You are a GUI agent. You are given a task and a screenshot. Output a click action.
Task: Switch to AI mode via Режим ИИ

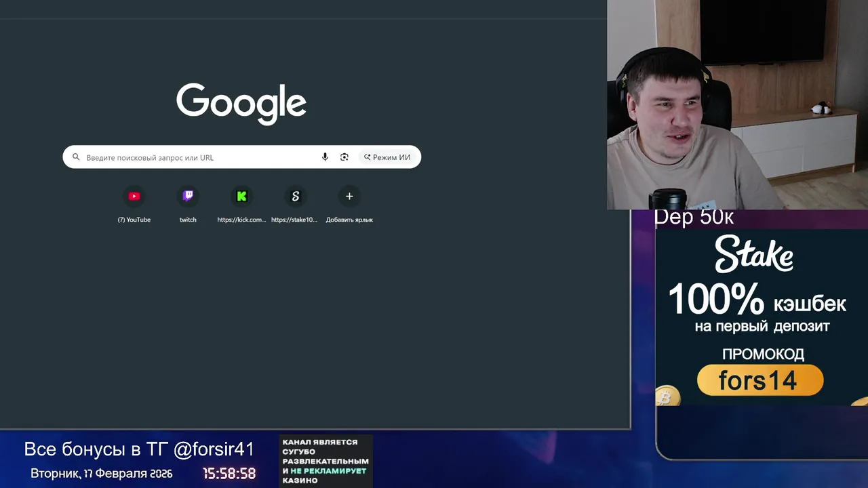(x=387, y=157)
